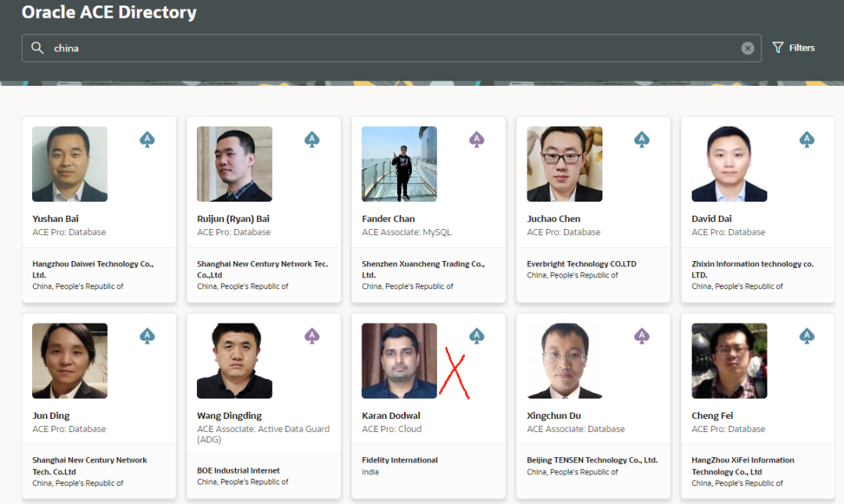Open Xingchun Du's profile photo
844x504 pixels.
(564, 361)
